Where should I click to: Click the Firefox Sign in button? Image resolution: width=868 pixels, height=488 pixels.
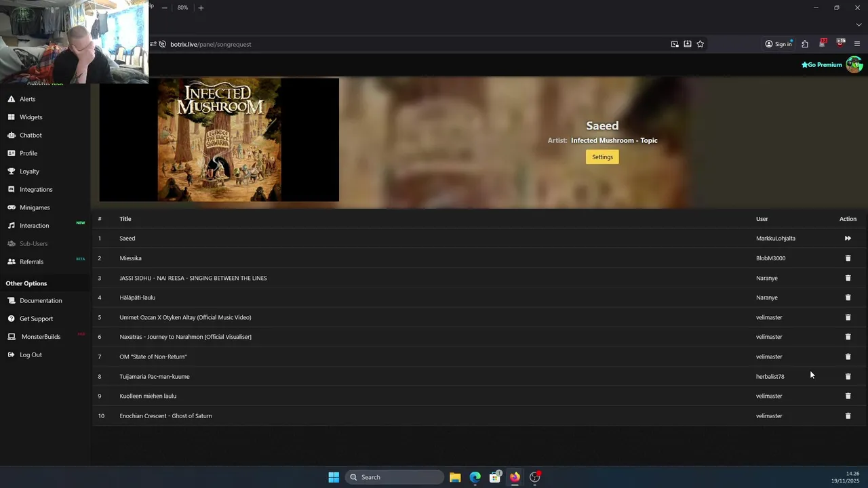778,44
